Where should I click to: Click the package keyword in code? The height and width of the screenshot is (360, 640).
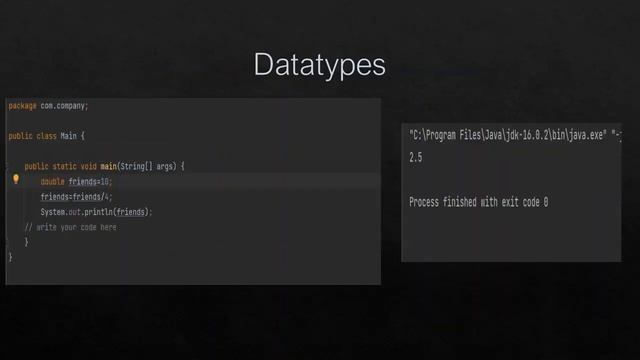tap(22, 106)
